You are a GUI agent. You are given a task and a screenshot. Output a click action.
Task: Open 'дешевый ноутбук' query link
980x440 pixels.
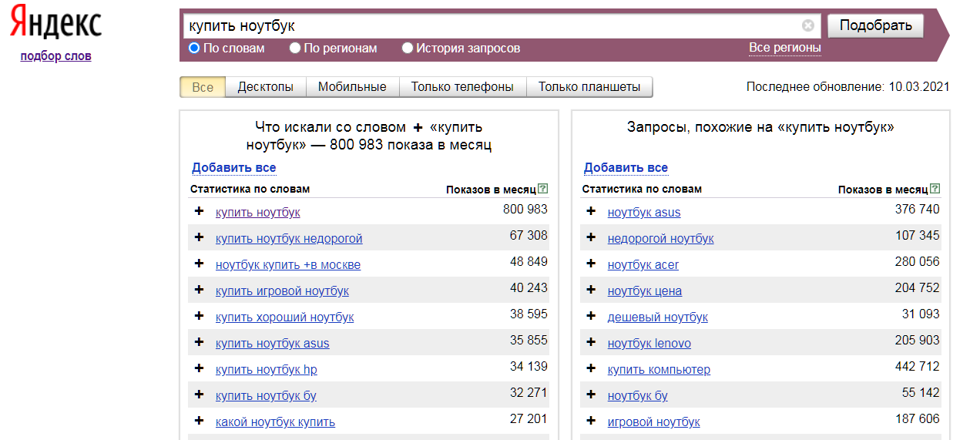[658, 317]
